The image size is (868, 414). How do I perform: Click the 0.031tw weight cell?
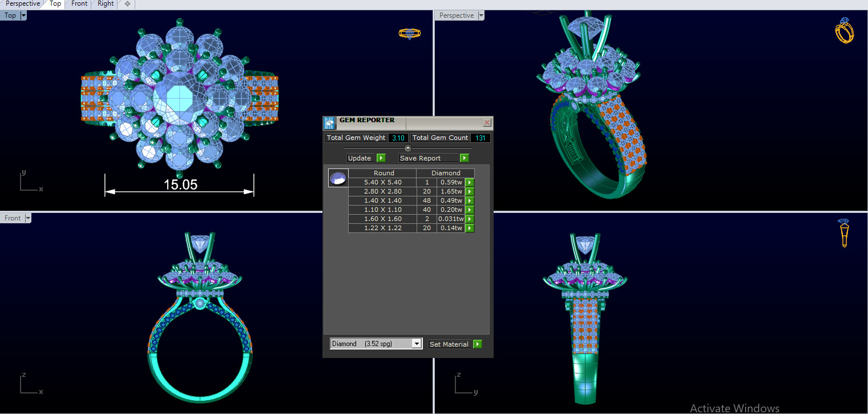point(451,219)
